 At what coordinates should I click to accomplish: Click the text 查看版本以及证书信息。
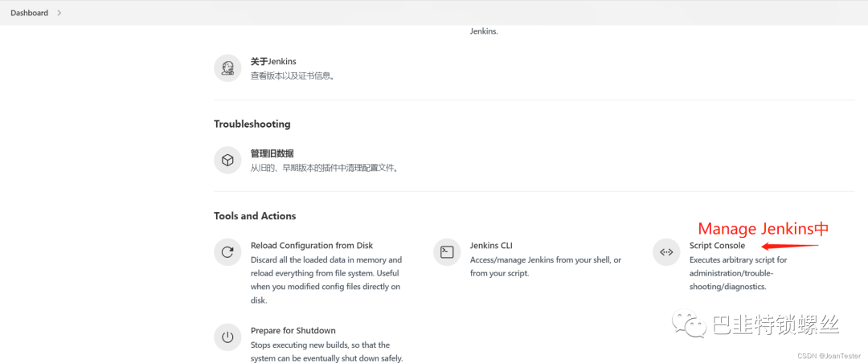coord(293,75)
